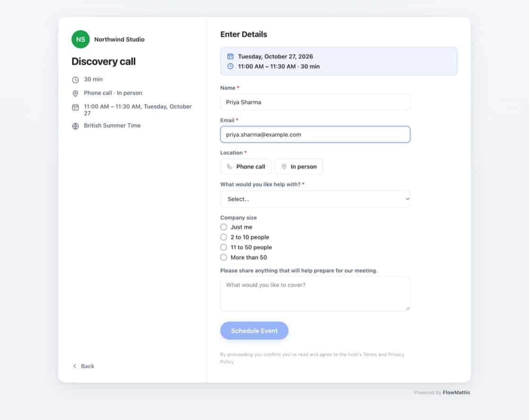
Task: Click the terms and privacy disclaimer text
Action: click(x=312, y=358)
